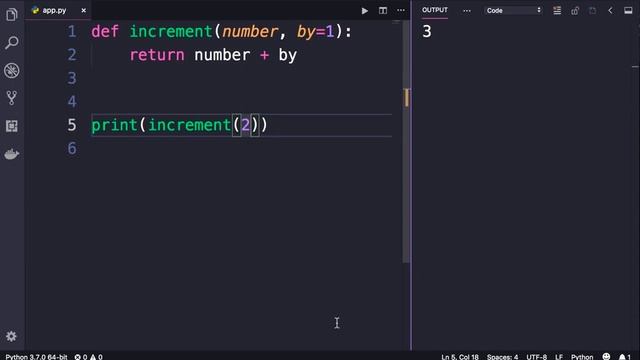Open the Search panel

11,42
